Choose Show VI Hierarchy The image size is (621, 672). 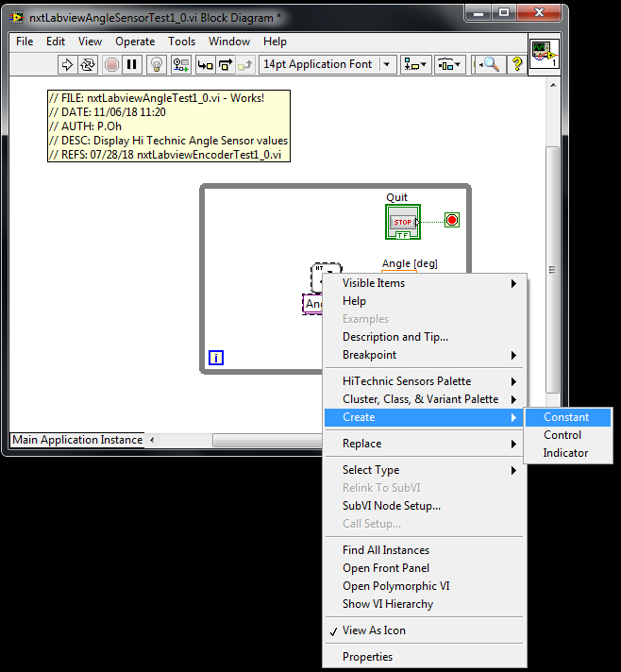click(x=425, y=605)
